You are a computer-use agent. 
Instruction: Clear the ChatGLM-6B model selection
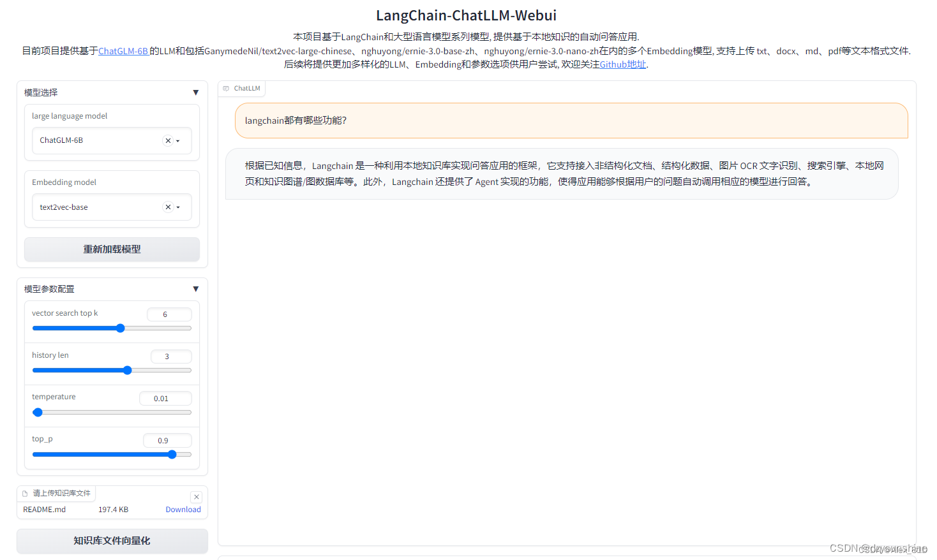168,141
